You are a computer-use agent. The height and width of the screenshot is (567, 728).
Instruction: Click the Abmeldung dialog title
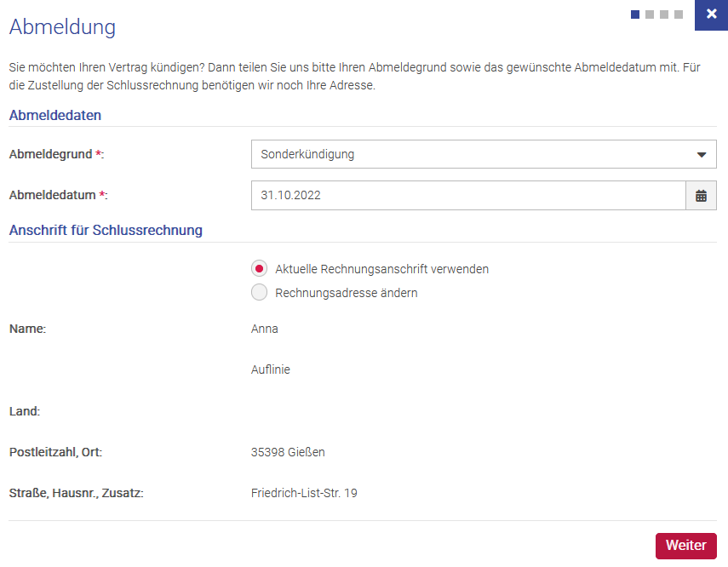click(x=62, y=27)
